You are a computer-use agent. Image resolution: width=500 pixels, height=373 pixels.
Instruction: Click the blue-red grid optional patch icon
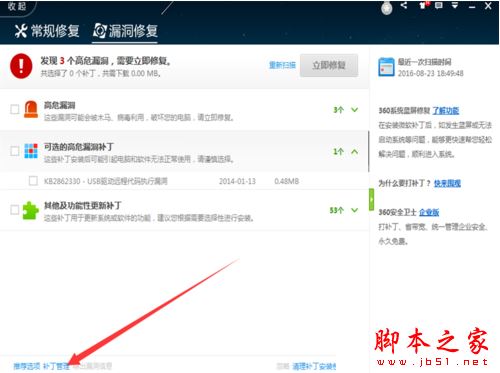[31, 151]
